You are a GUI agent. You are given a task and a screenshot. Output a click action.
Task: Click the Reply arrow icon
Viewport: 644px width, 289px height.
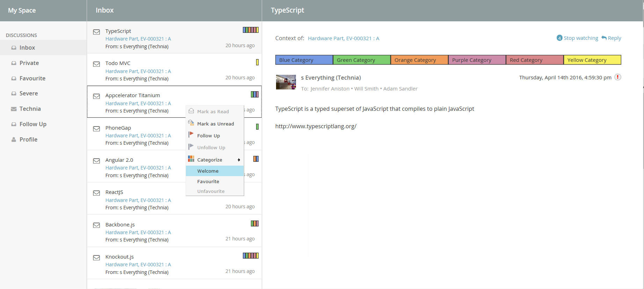pos(604,38)
